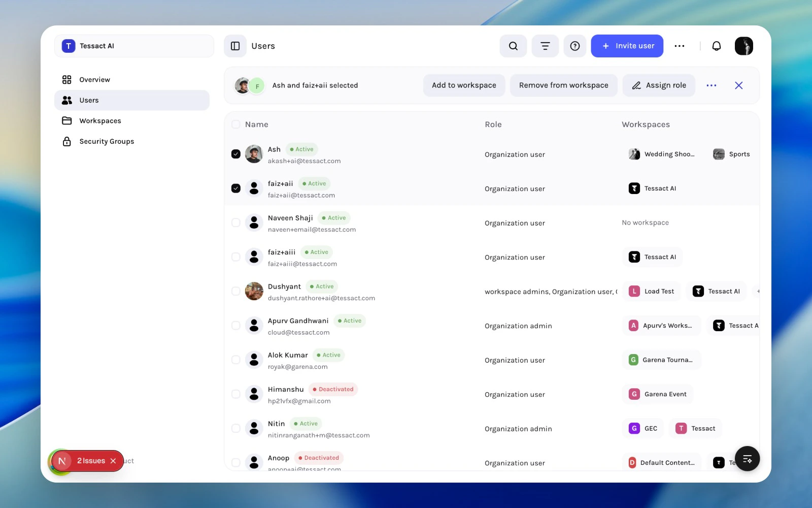This screenshot has width=812, height=508.
Task: Tick the checkbox for Himanshu
Action: tap(236, 394)
